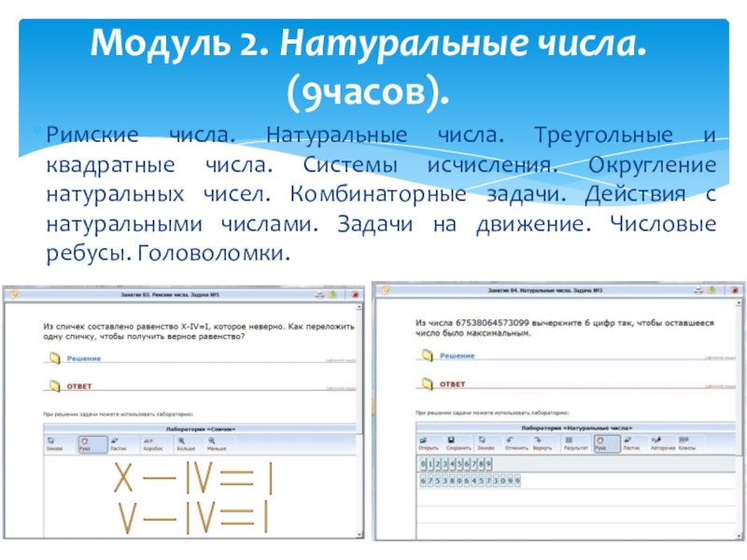Click Больше zoom-in tool
The image size is (747, 560).
click(186, 444)
